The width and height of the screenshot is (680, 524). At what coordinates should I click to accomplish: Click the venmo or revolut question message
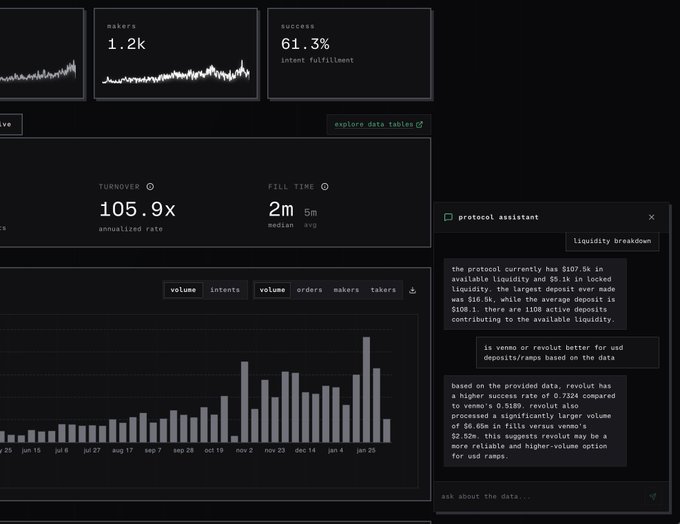coord(567,352)
